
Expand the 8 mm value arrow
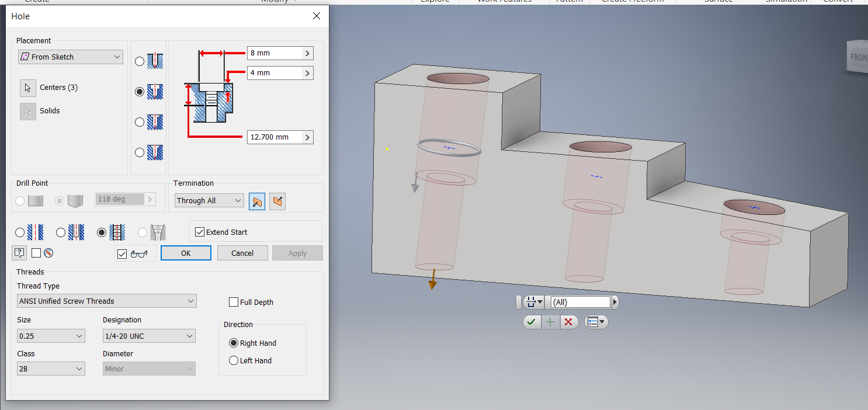308,53
